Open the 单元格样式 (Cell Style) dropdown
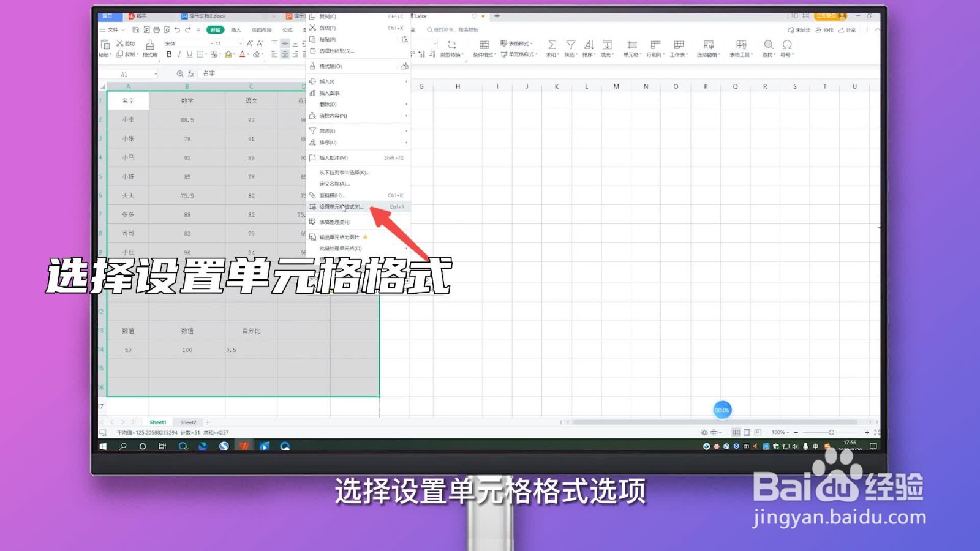The height and width of the screenshot is (551, 980). 519,54
